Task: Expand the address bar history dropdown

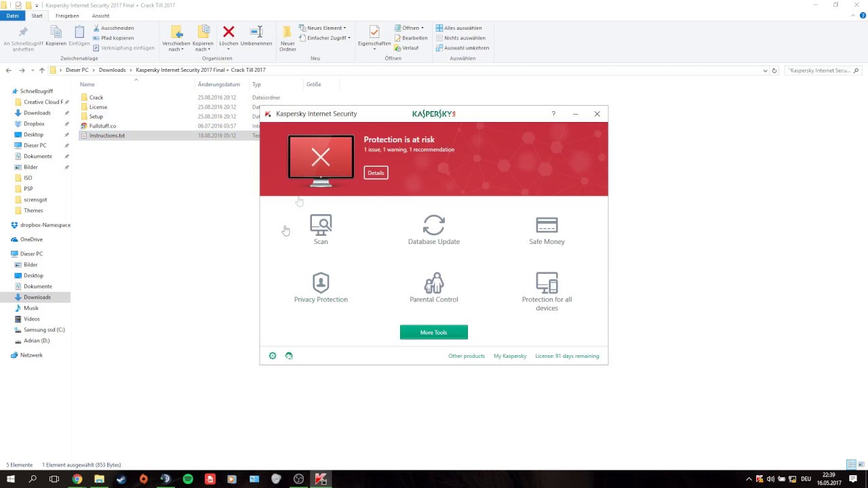Action: [765, 70]
